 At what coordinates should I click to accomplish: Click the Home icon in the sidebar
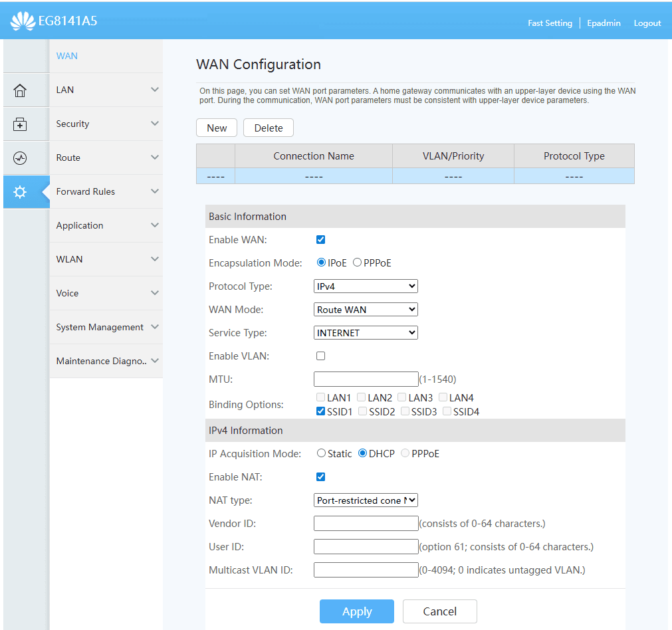click(20, 90)
